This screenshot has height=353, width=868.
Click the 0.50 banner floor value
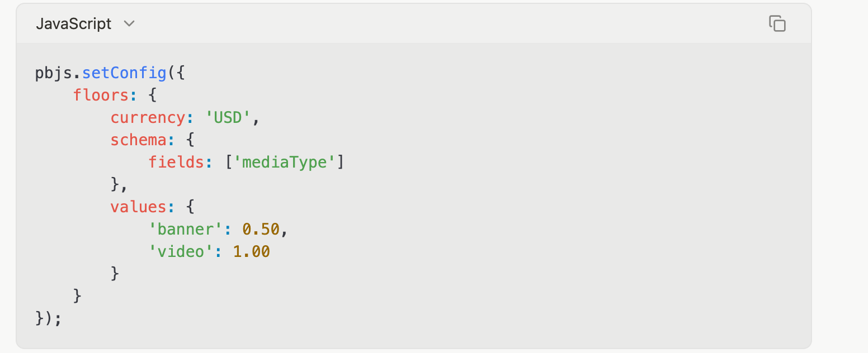pyautogui.click(x=261, y=230)
